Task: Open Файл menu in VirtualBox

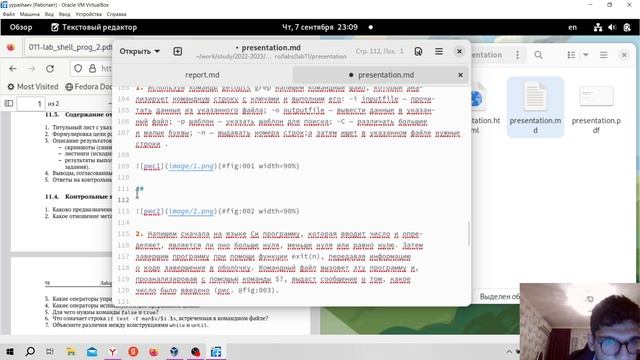Action: 9,14
